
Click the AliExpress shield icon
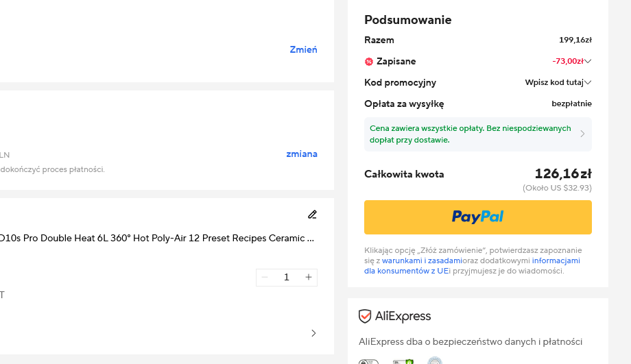click(365, 316)
